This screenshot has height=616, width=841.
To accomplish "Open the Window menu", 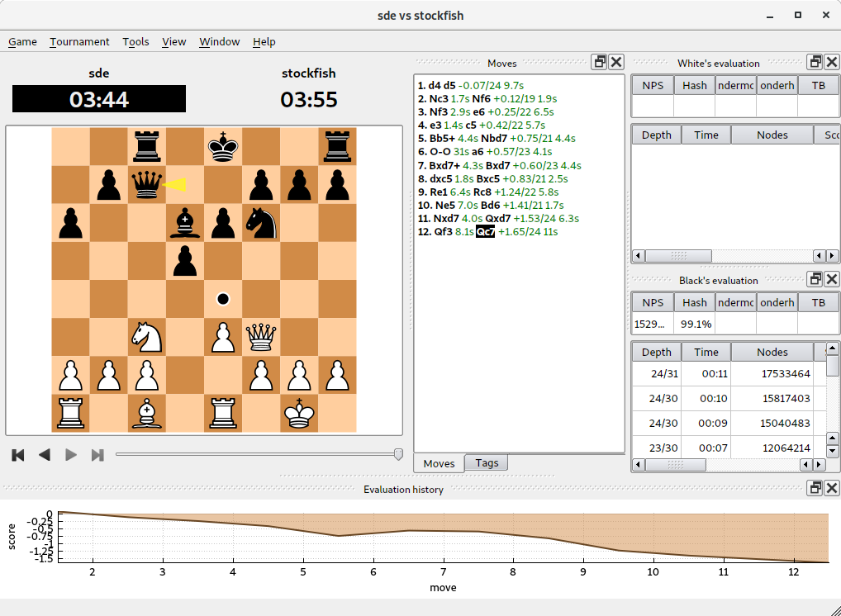I will tap(220, 42).
